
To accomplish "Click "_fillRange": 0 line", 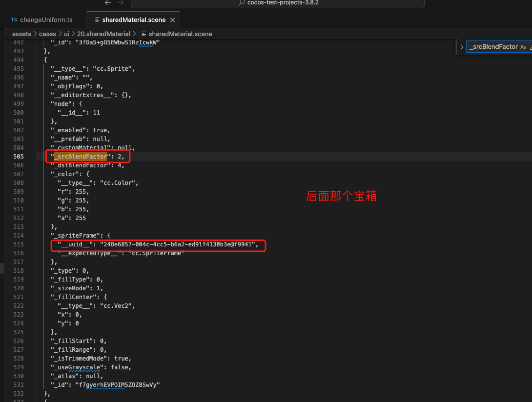I will pyautogui.click(x=79, y=350).
